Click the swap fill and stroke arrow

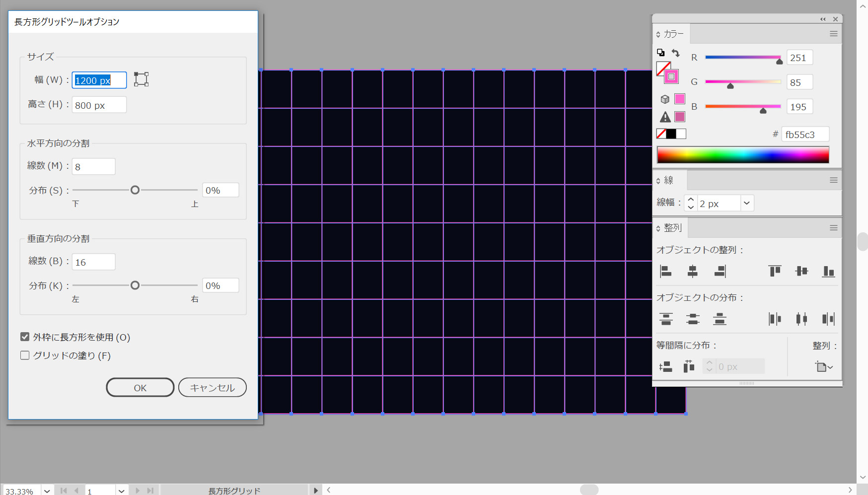pyautogui.click(x=676, y=53)
